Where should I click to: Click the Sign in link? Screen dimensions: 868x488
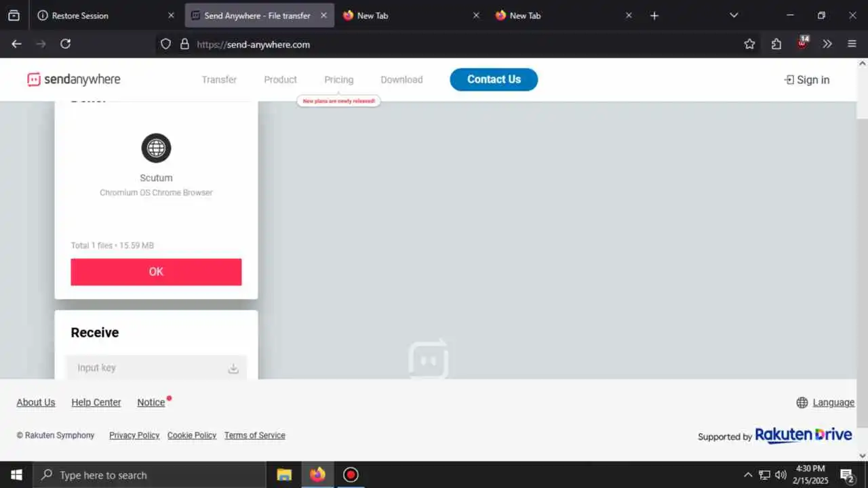click(x=807, y=80)
